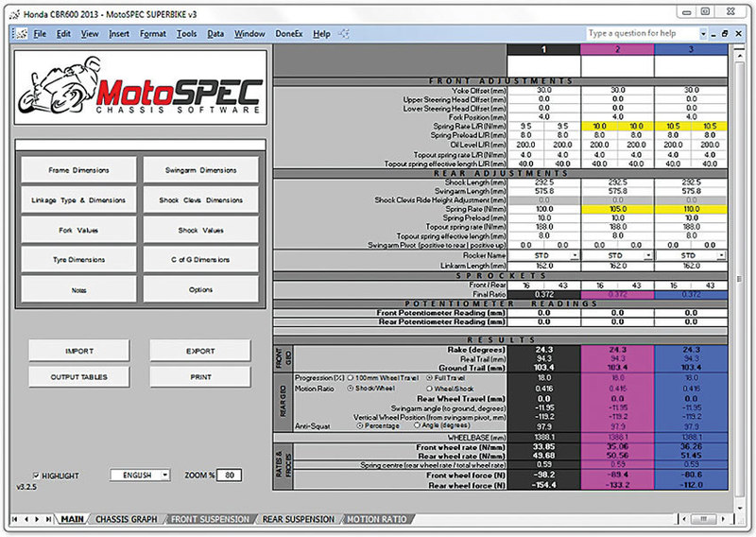Open the Data menu
This screenshot has height=537, width=756.
(x=215, y=34)
